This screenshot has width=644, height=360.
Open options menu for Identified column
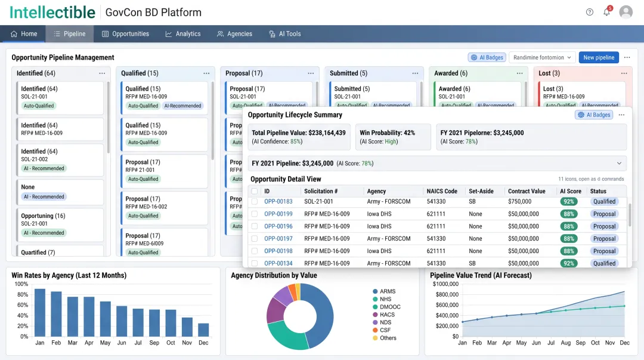pos(102,73)
